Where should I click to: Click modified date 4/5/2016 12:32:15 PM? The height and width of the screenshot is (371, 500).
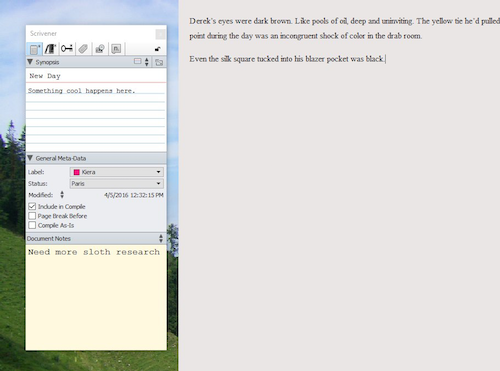point(134,195)
